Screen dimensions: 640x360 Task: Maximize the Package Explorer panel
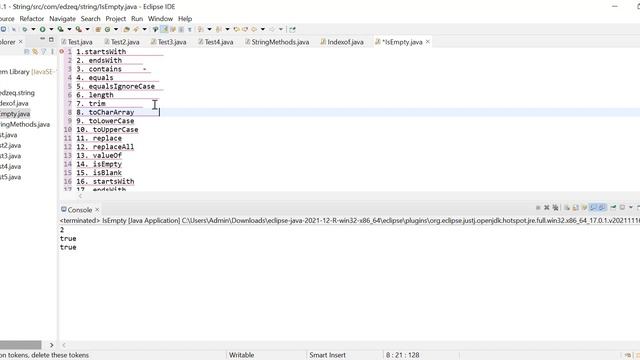pyautogui.click(x=51, y=40)
